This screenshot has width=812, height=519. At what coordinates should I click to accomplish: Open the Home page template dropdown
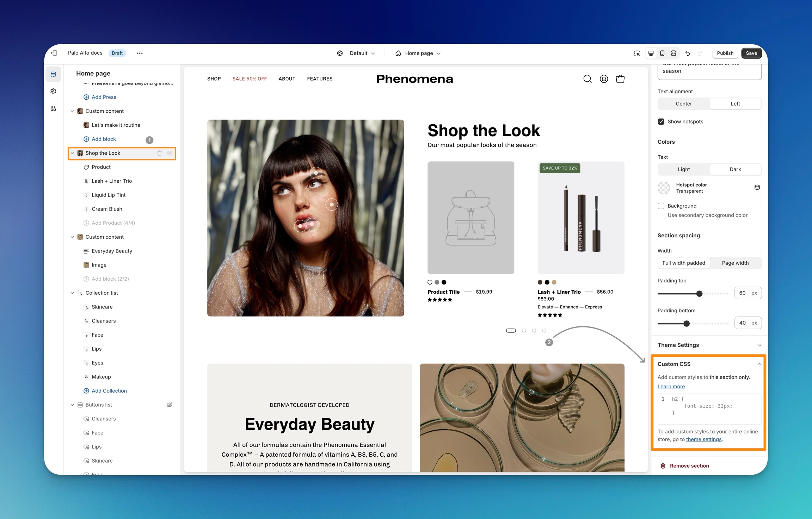pos(418,53)
